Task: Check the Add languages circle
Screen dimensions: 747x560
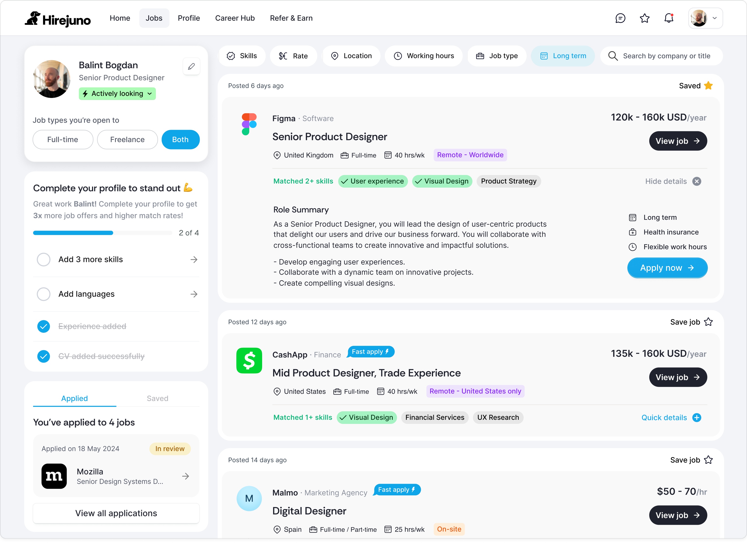Action: point(44,294)
